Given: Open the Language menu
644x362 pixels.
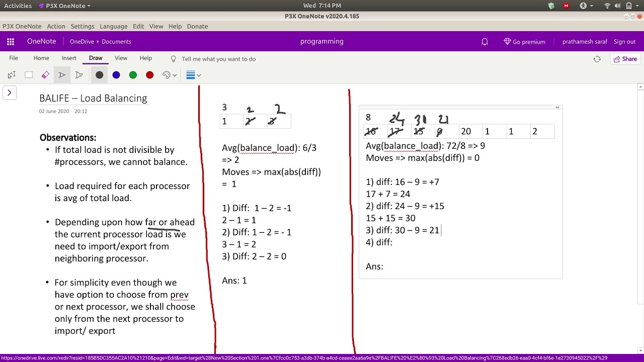Looking at the screenshot, I should (114, 26).
